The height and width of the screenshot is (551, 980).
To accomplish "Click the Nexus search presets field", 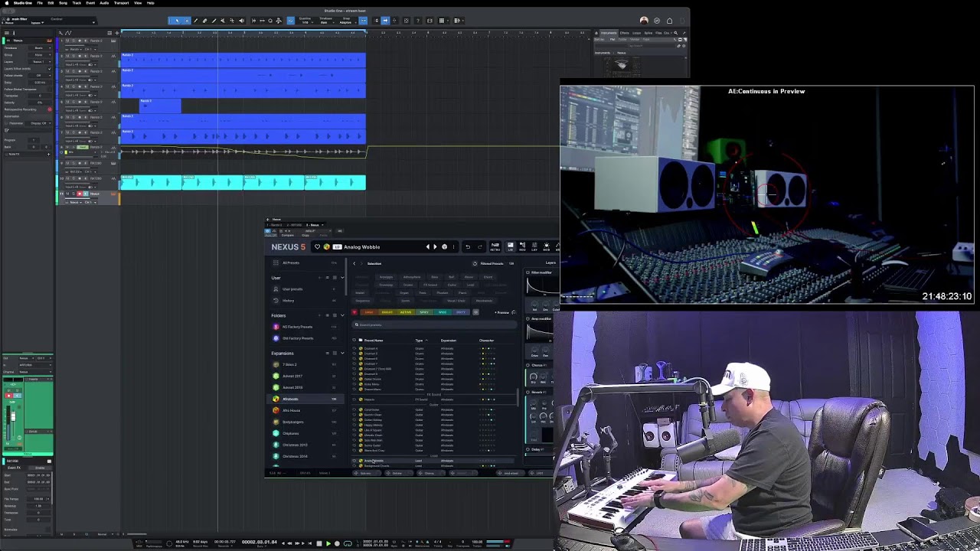I will (434, 324).
